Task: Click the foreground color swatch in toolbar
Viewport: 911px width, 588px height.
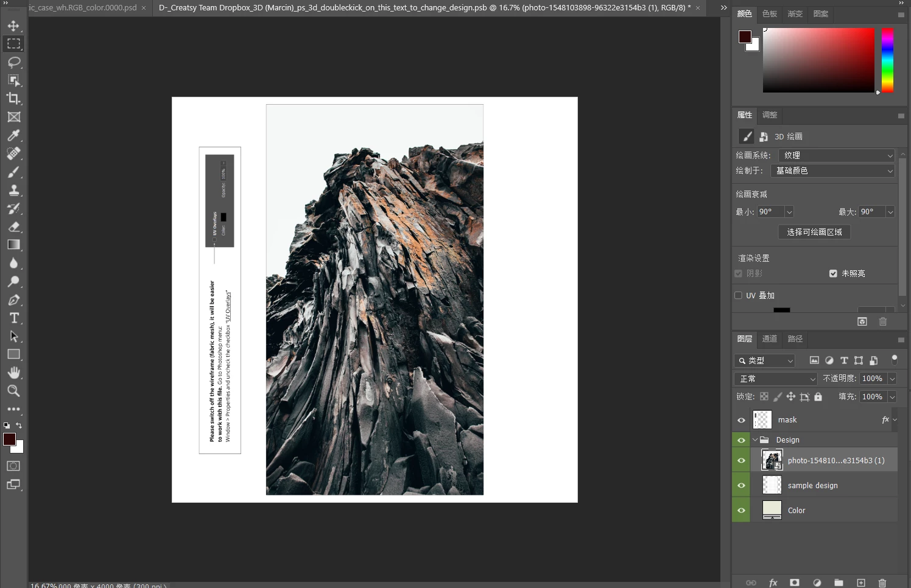Action: coord(9,439)
